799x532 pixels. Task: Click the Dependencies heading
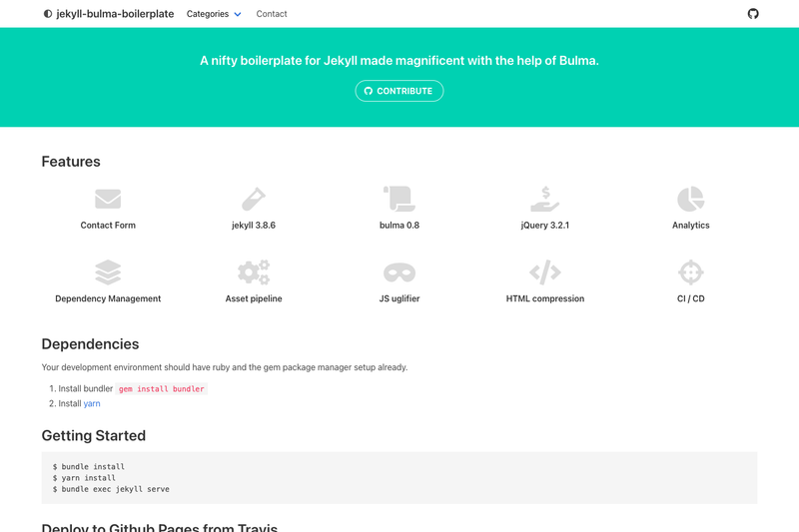coord(90,344)
